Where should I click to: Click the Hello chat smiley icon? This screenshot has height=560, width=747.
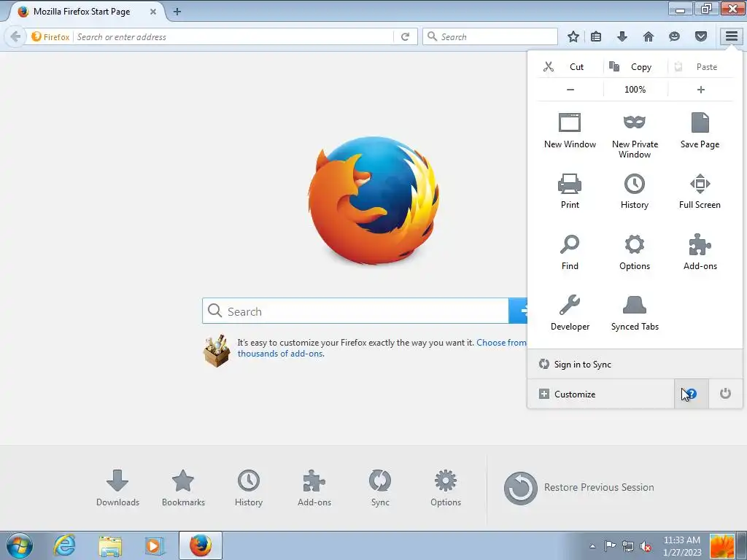(x=674, y=36)
